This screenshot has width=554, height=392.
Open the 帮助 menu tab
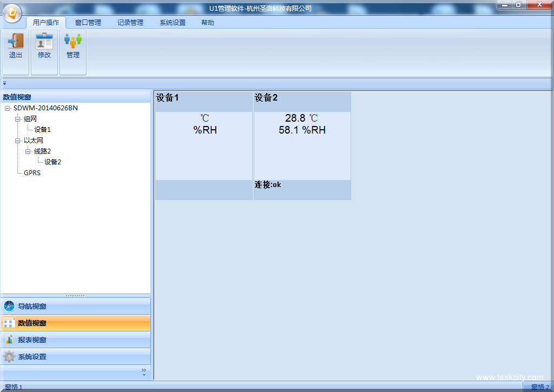click(x=207, y=22)
